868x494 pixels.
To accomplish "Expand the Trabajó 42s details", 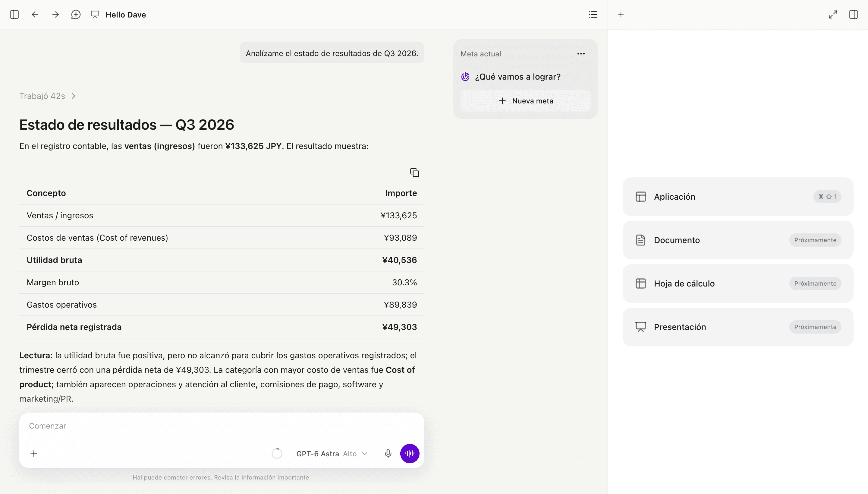I will [x=48, y=96].
